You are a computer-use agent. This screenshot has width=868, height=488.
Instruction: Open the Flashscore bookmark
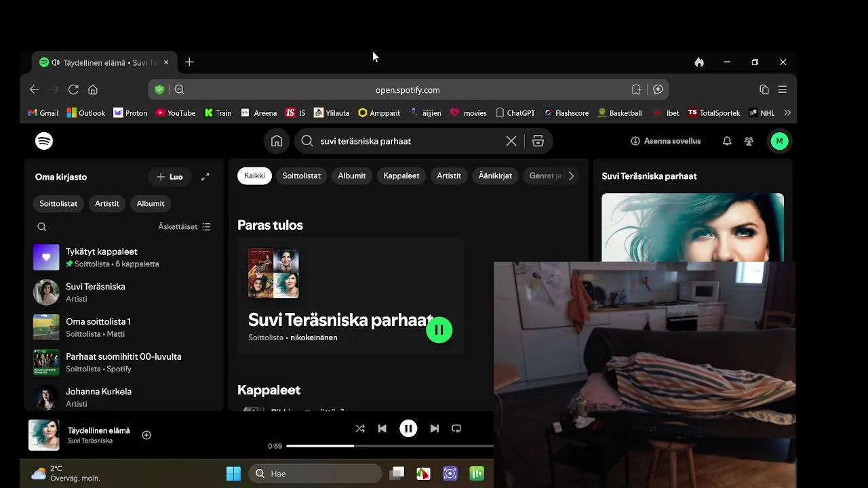tap(566, 113)
